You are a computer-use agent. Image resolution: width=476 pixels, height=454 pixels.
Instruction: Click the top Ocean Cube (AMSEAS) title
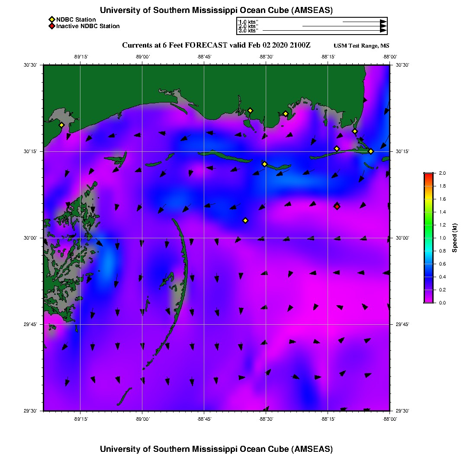216,10
